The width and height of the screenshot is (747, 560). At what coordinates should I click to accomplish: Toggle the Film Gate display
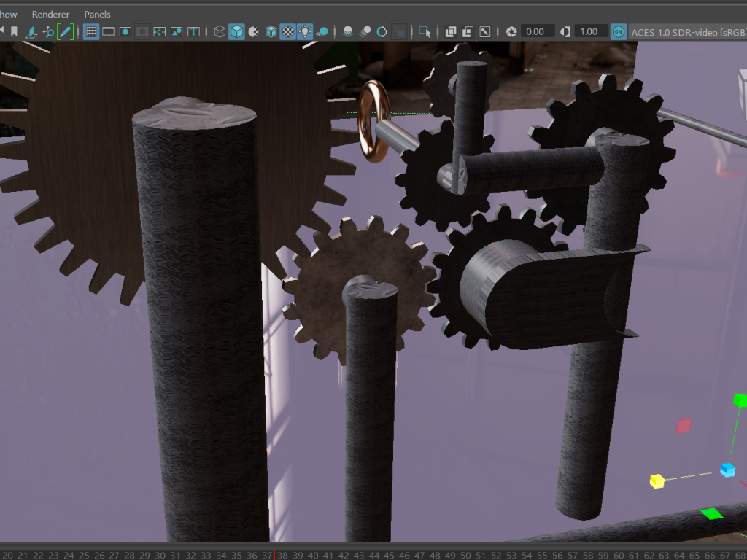pyautogui.click(x=108, y=32)
